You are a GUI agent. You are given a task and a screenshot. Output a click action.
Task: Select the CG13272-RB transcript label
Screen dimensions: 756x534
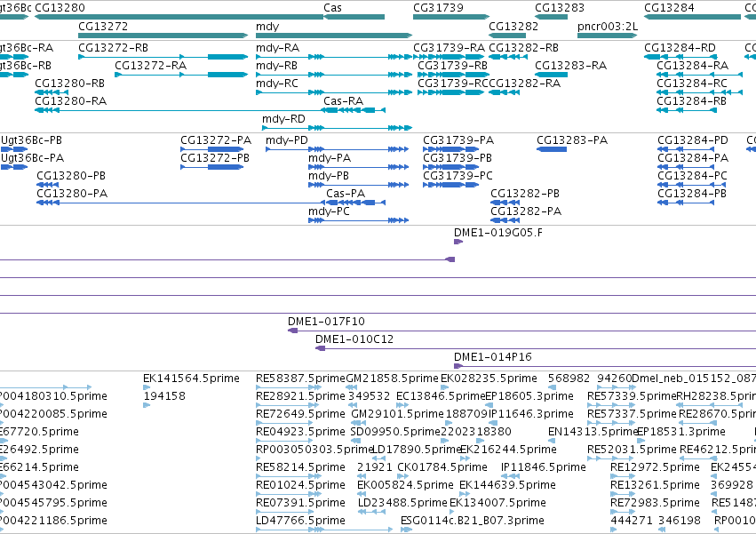click(114, 48)
